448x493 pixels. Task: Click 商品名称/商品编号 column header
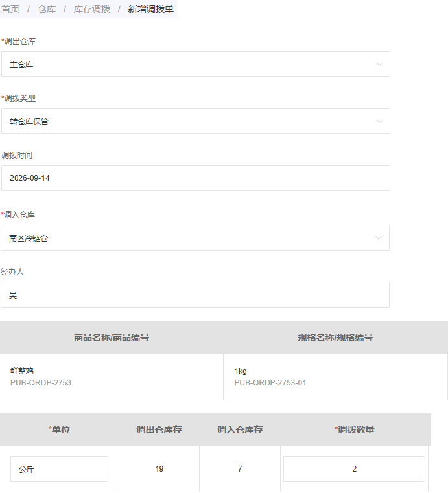tap(112, 338)
